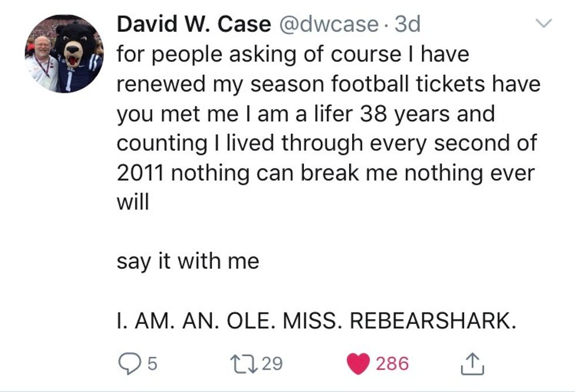
Task: Unlike the tweet via the red heart
Action: click(x=359, y=364)
